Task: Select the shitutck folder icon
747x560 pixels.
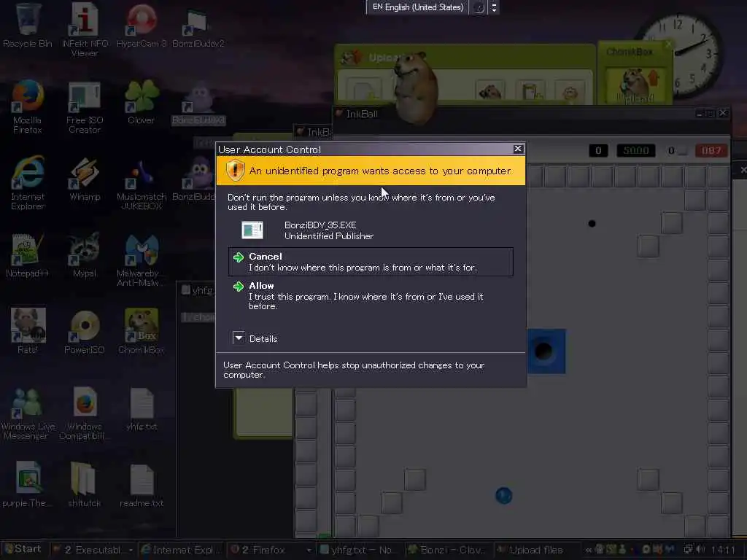Action: tap(84, 484)
